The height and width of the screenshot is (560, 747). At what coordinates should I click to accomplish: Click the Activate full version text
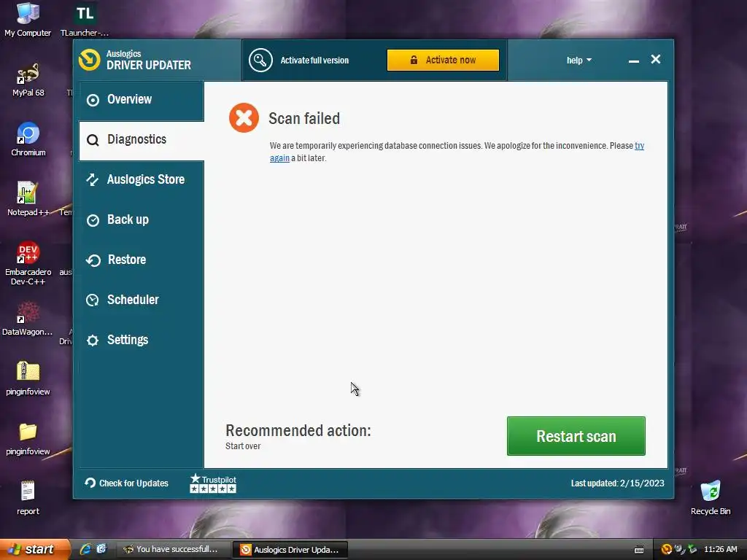314,61
